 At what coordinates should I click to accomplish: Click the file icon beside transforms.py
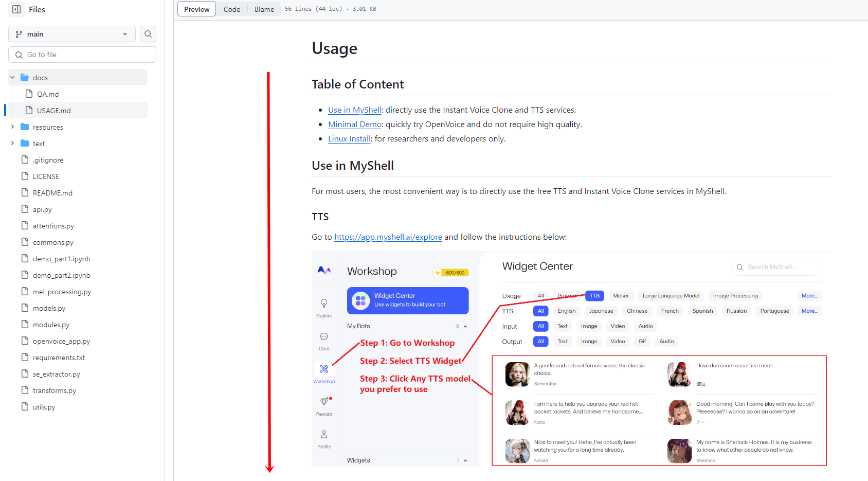click(25, 390)
